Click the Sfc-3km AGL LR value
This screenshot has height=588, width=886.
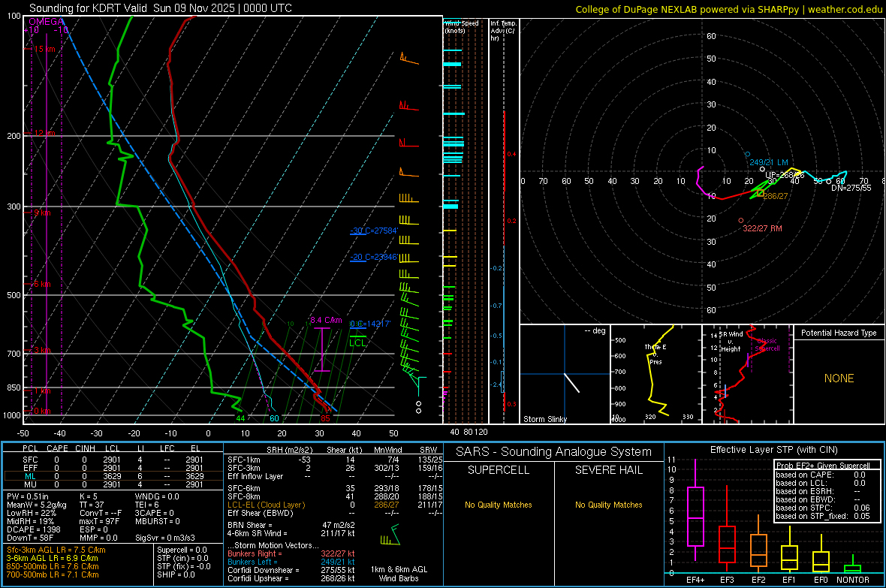pos(56,550)
